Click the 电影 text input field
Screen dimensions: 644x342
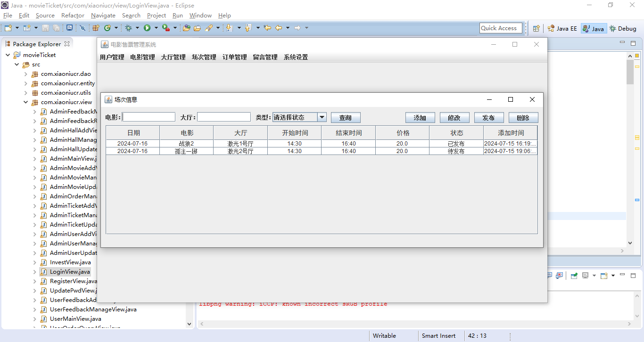click(149, 117)
